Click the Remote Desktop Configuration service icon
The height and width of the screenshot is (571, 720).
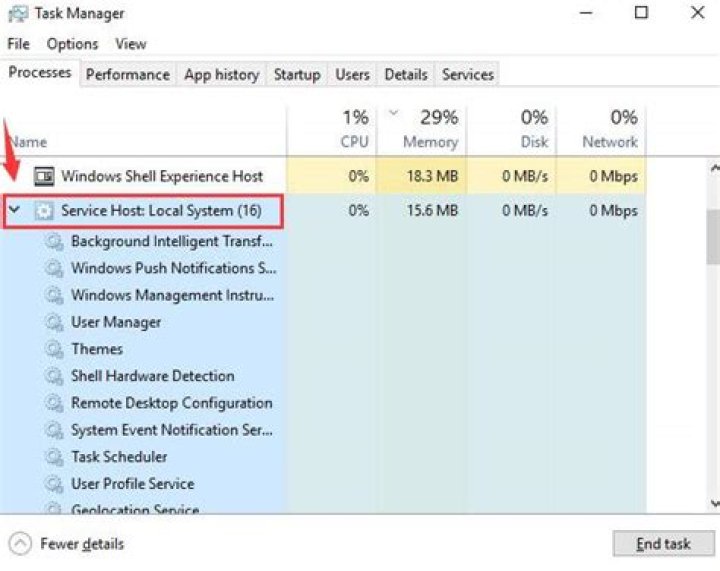click(x=54, y=403)
